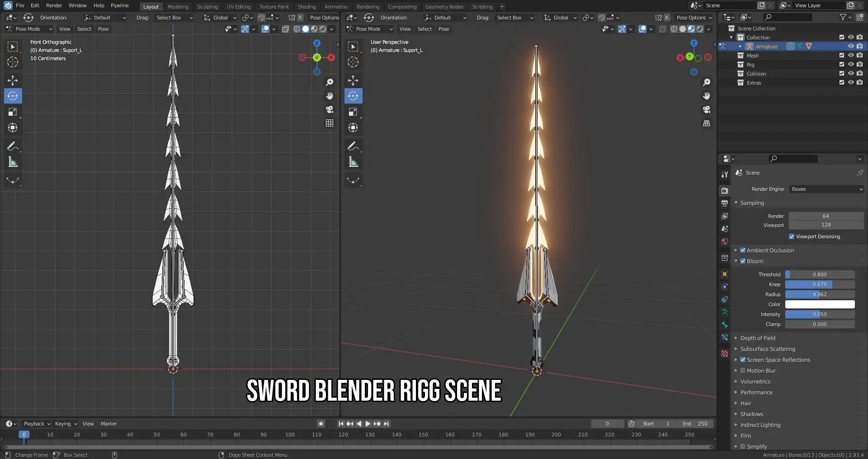Expand the Armature item in outliner
The image size is (868, 459).
(740, 46)
